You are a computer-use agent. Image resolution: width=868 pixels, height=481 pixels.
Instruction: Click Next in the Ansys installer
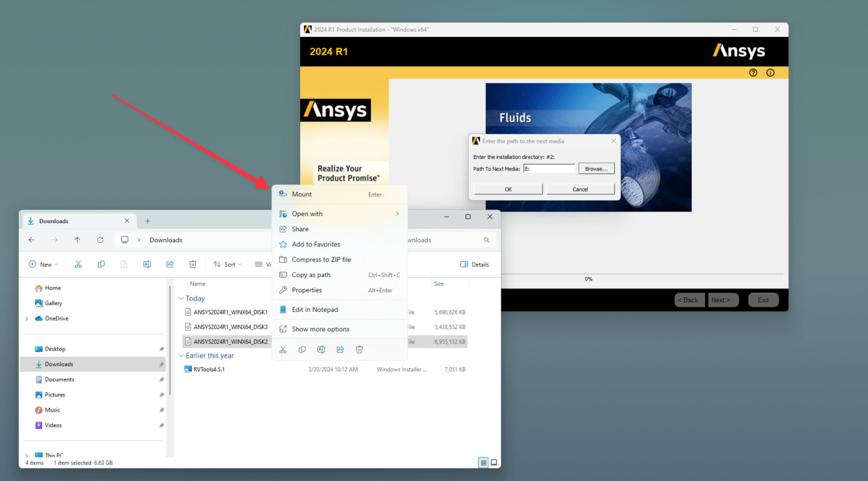pos(724,300)
